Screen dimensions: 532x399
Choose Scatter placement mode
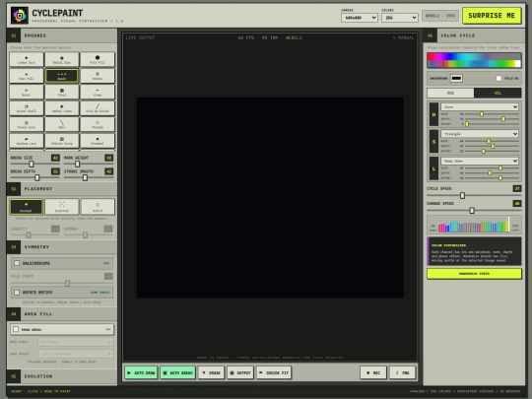click(x=62, y=207)
